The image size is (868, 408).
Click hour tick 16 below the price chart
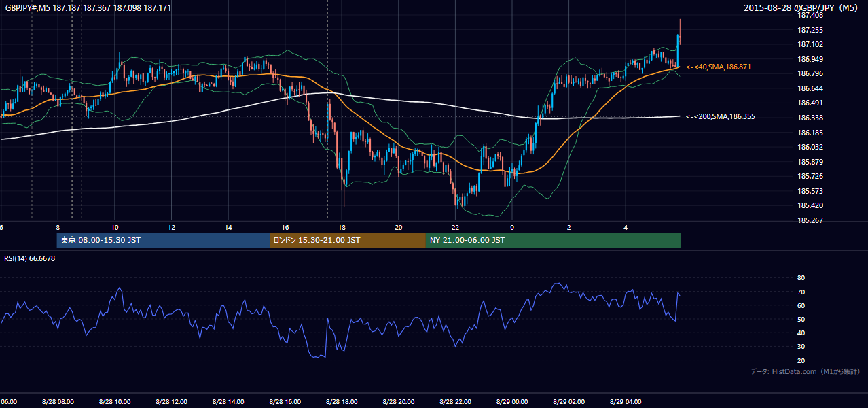(285, 227)
